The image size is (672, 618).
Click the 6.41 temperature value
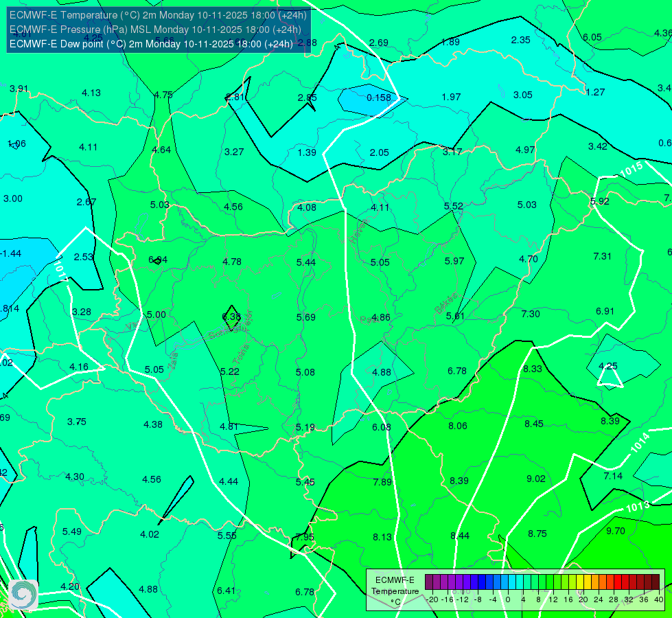[227, 591]
